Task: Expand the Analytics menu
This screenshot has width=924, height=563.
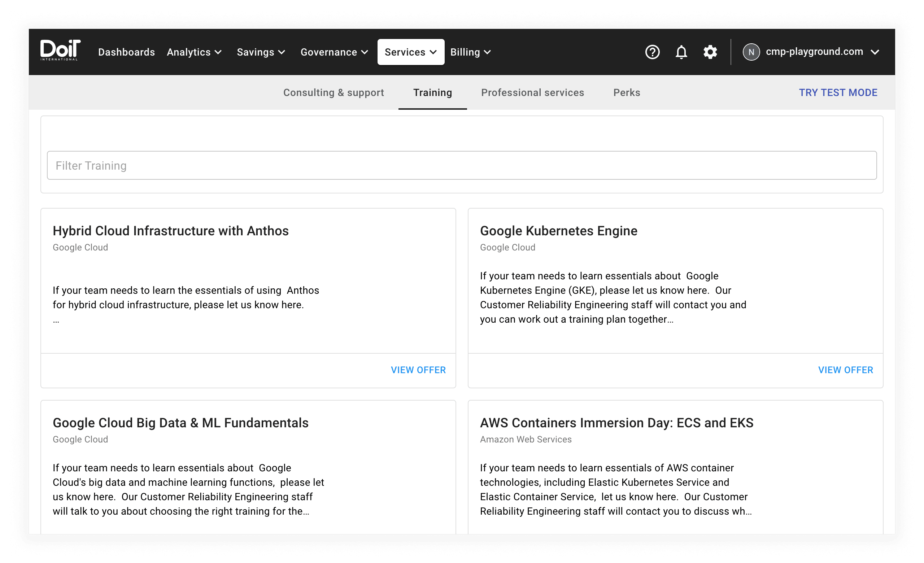Action: pyautogui.click(x=194, y=52)
